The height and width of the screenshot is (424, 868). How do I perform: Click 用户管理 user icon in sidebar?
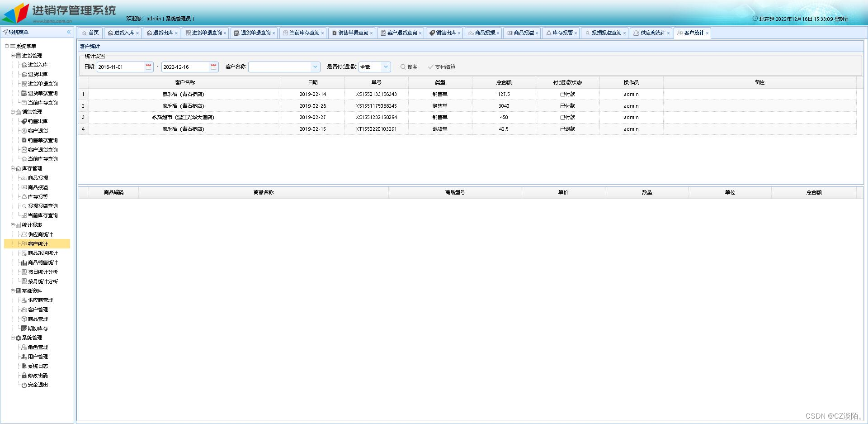click(x=24, y=357)
